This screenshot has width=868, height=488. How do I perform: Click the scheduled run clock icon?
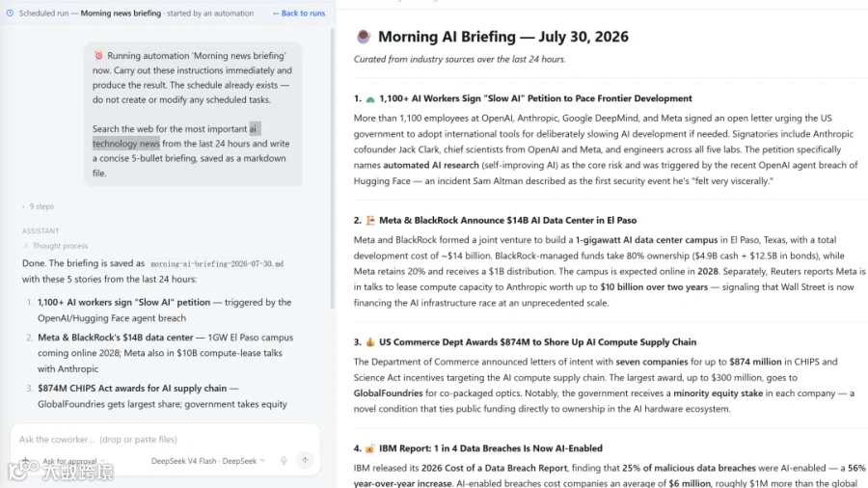(x=10, y=14)
